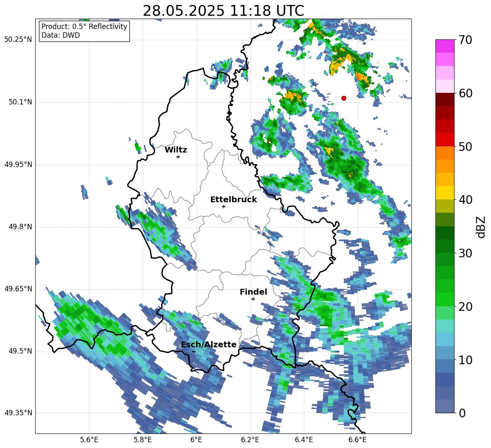The width and height of the screenshot is (491, 448).
Task: Click the colorbar value 10
Action: pyautogui.click(x=465, y=360)
